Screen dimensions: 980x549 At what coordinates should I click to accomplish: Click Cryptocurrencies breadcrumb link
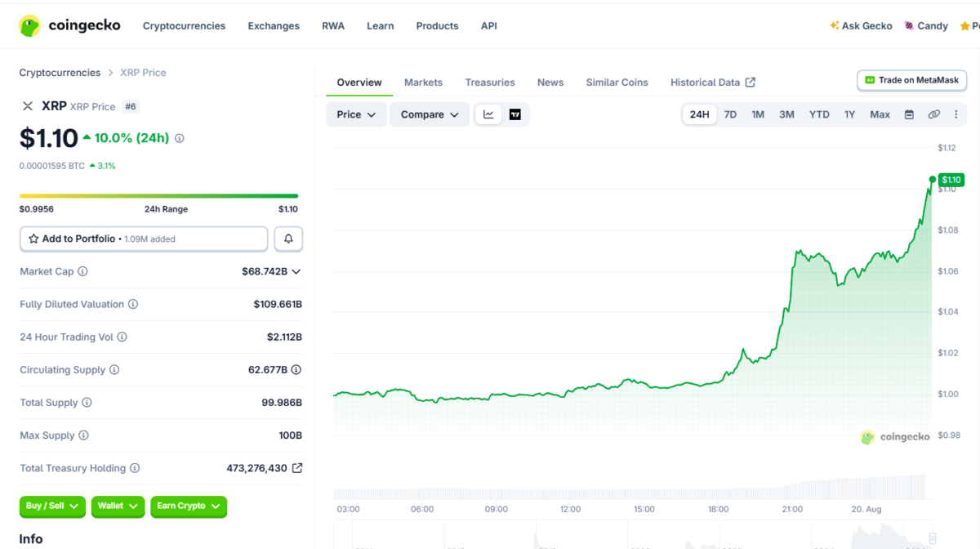coord(60,73)
